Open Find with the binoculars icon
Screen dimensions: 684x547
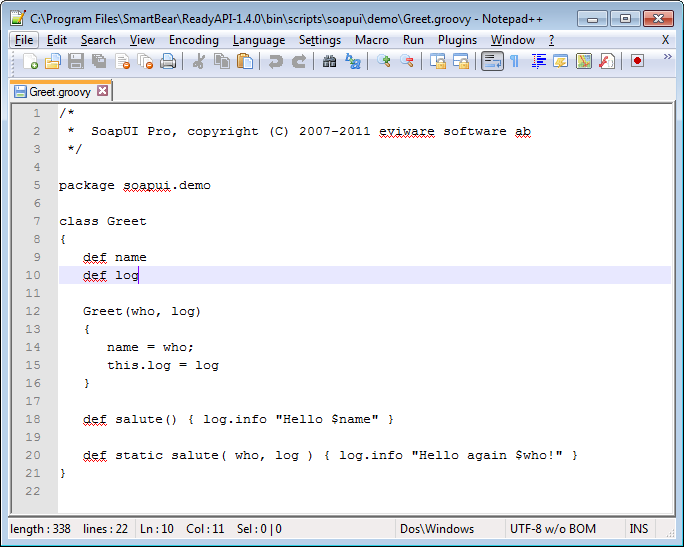click(329, 61)
